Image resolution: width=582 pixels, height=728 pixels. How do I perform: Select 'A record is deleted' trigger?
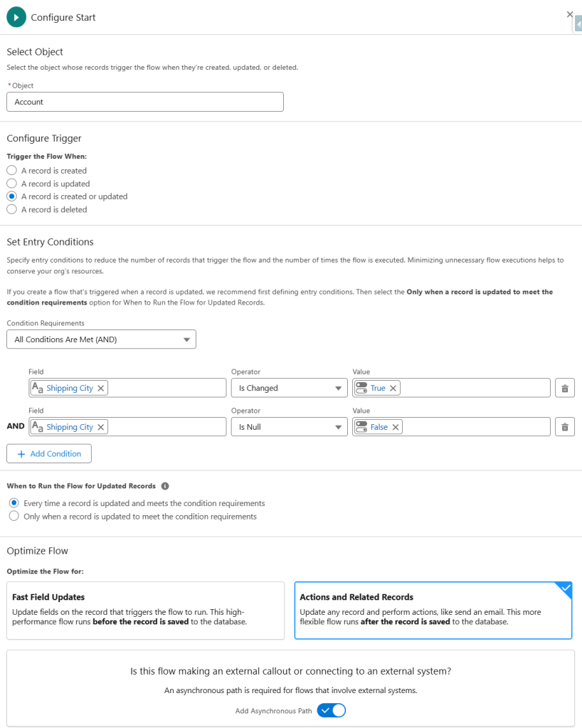click(x=12, y=209)
